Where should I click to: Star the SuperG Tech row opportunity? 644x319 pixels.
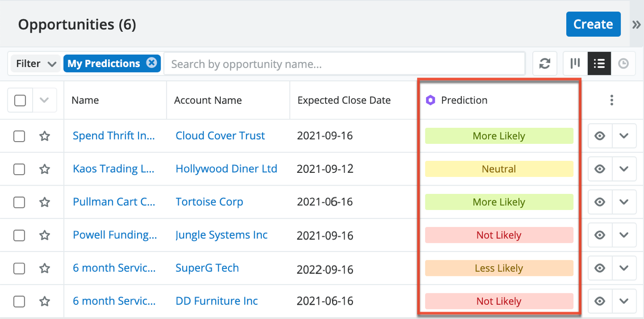tap(44, 268)
